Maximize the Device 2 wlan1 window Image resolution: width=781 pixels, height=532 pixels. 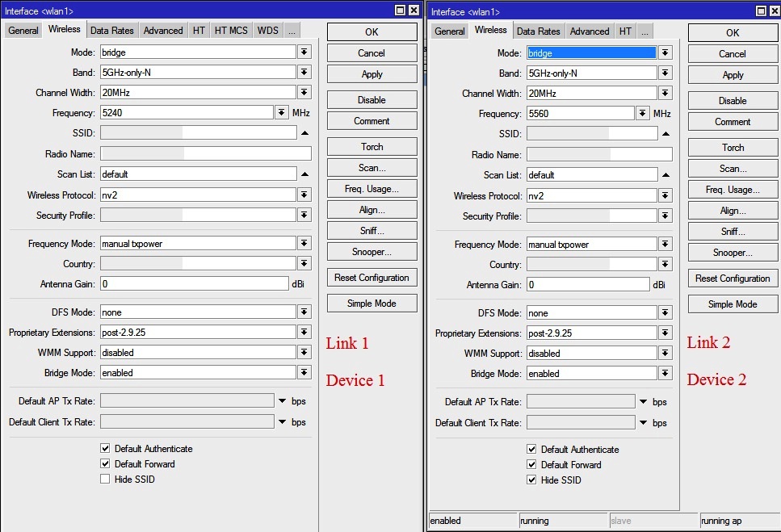pos(761,11)
